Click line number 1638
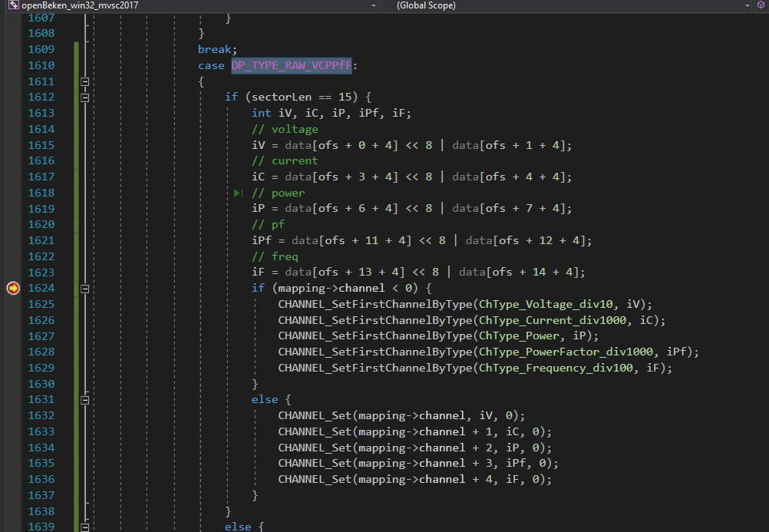Image resolution: width=769 pixels, height=532 pixels. (41, 511)
